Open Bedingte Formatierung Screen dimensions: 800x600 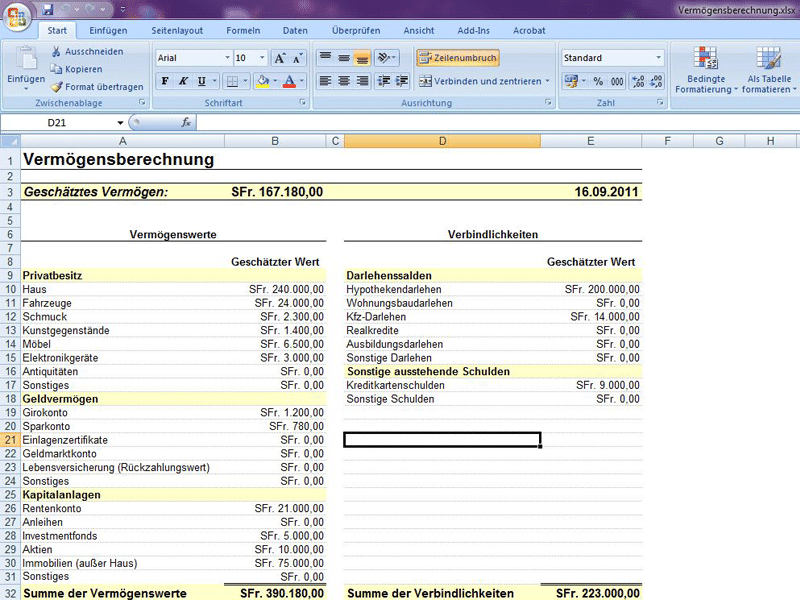click(706, 69)
